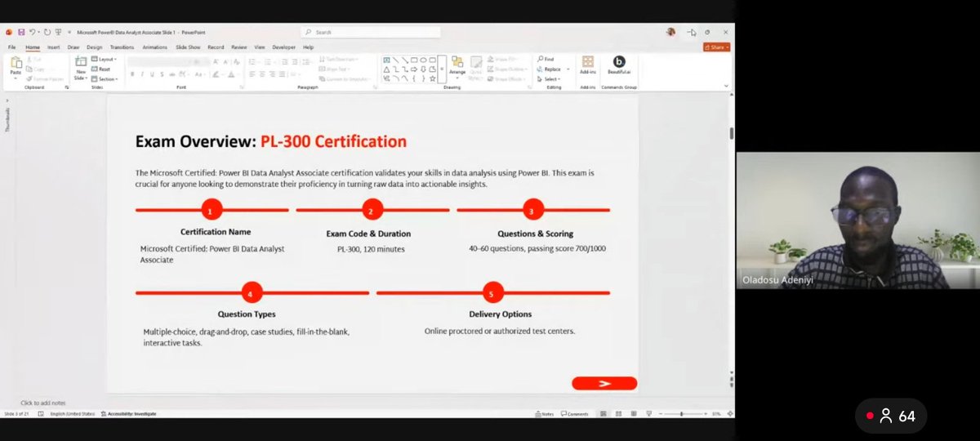The width and height of the screenshot is (980, 441).
Task: Open the Layout dropdown
Action: 104,59
